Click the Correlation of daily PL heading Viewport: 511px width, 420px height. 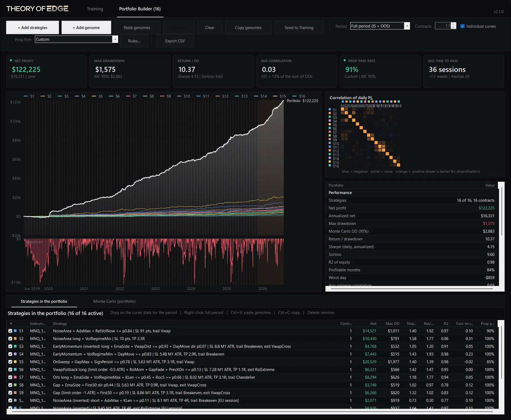point(351,98)
